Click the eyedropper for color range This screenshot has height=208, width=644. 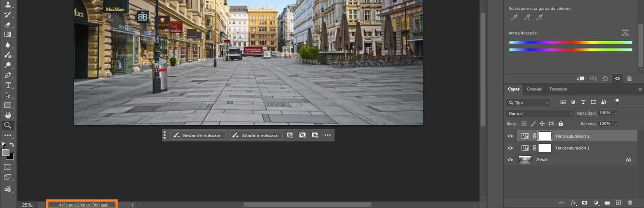tap(514, 18)
